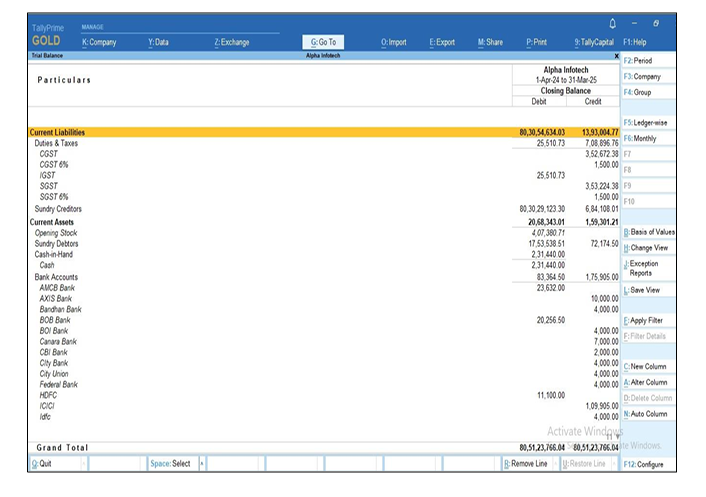The image size is (706, 497).
Task: Select the SGST 6% ledger
Action: click(x=324, y=197)
